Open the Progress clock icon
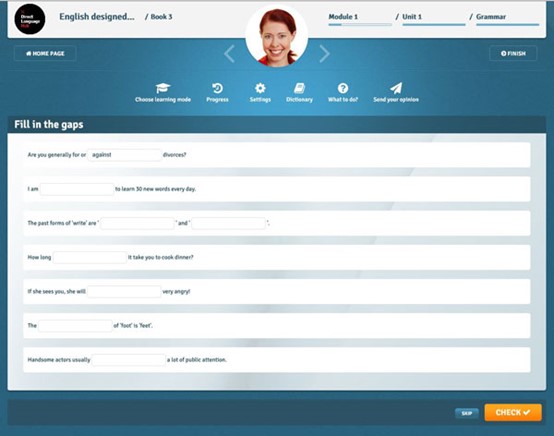 [x=217, y=88]
